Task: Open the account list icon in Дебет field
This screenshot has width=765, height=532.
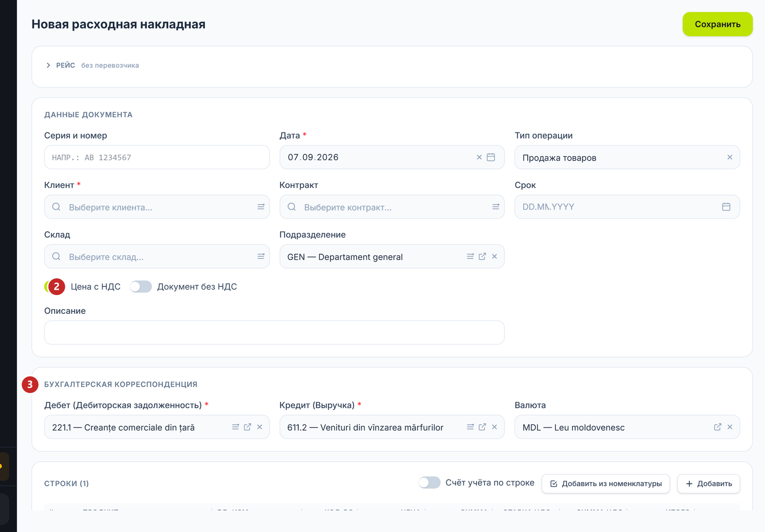Action: click(236, 427)
